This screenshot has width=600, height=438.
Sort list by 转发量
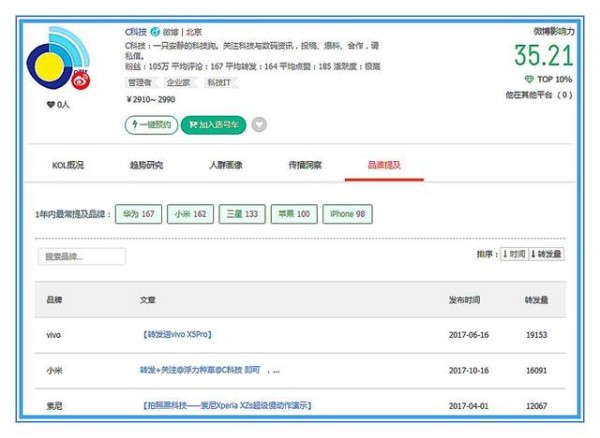point(546,254)
